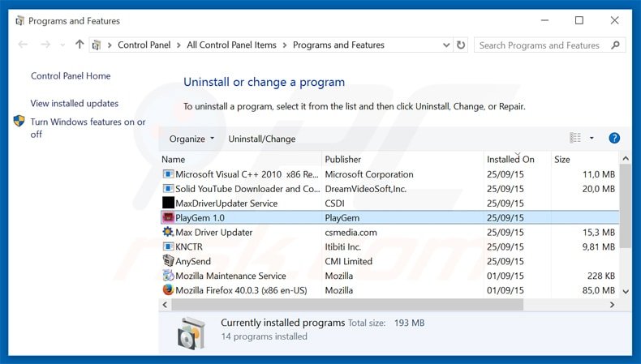Click the vertical scrollbar thumb

[x=625, y=206]
